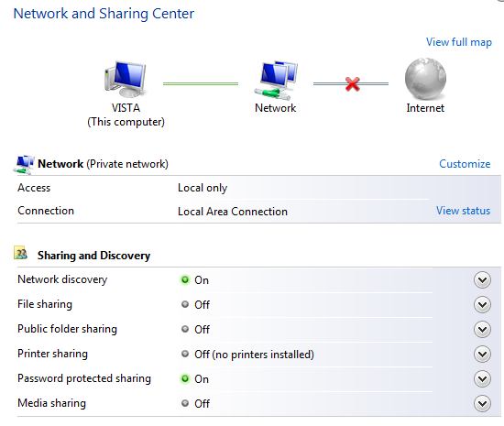
Task: Click the gray Off indicator for File sharing
Action: [185, 304]
